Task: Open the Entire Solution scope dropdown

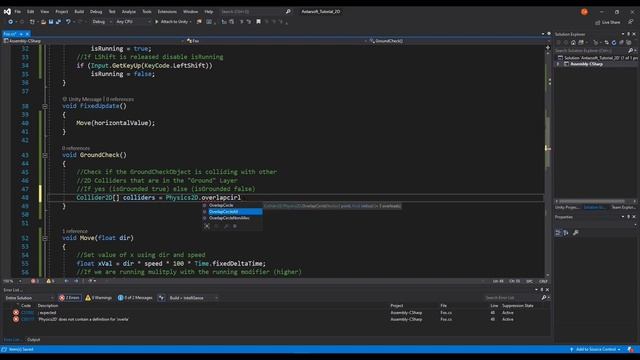Action: click(x=29, y=298)
